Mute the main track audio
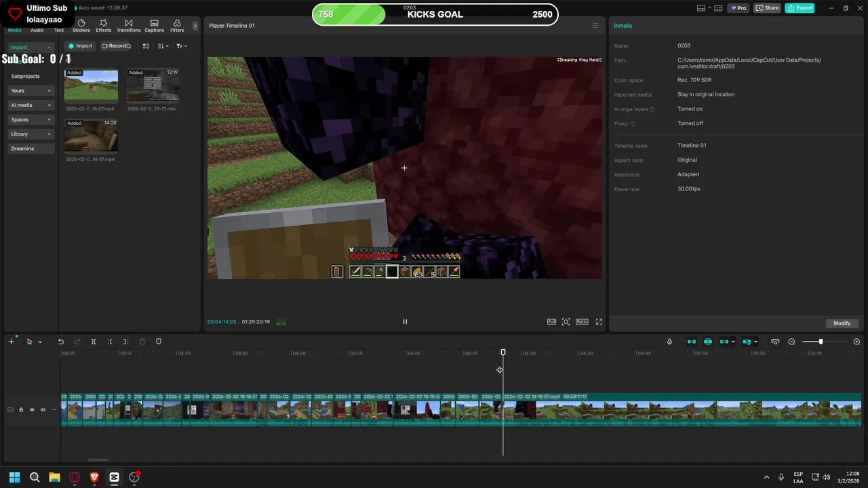 click(43, 409)
